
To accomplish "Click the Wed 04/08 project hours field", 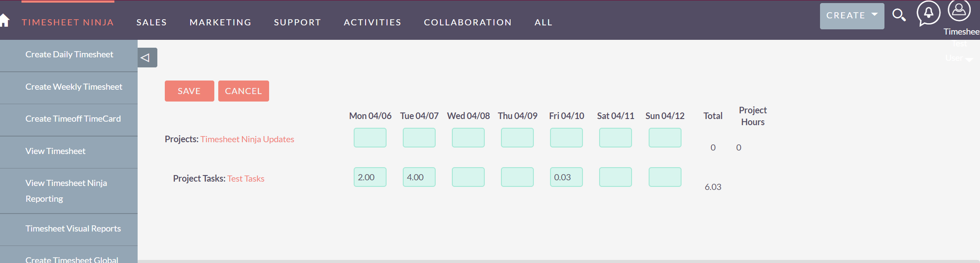I will 468,138.
